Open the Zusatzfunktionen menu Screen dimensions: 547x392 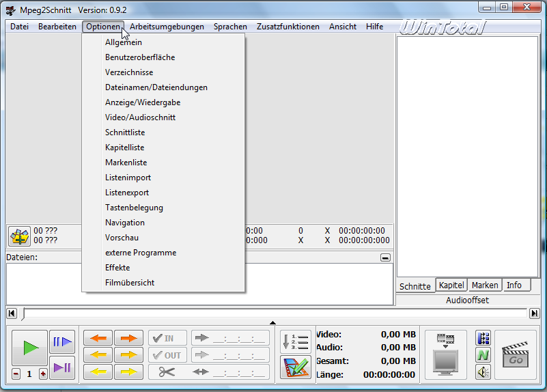287,27
